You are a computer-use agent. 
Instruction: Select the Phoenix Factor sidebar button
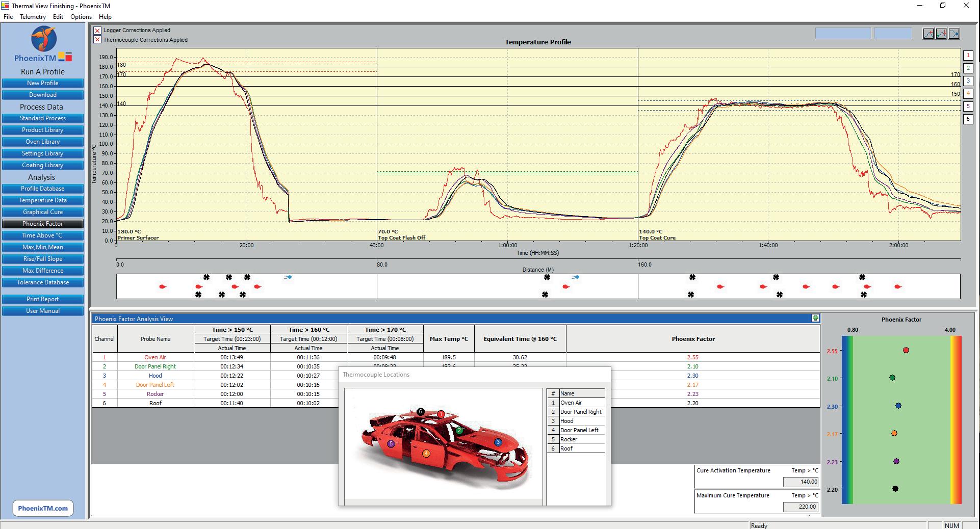point(43,224)
